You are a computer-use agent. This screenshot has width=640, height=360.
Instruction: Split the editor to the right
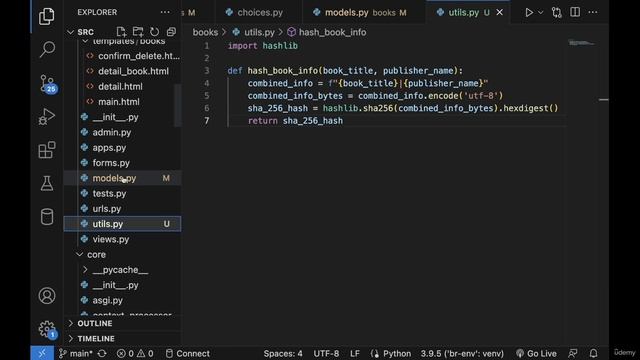point(575,12)
